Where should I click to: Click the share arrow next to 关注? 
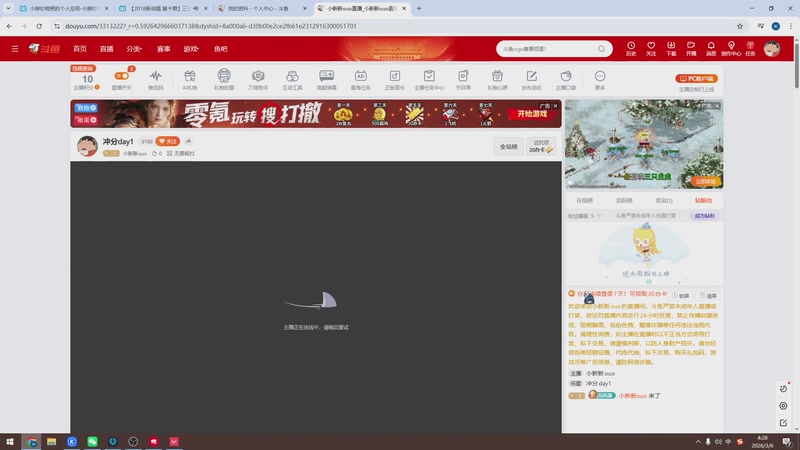click(x=188, y=141)
